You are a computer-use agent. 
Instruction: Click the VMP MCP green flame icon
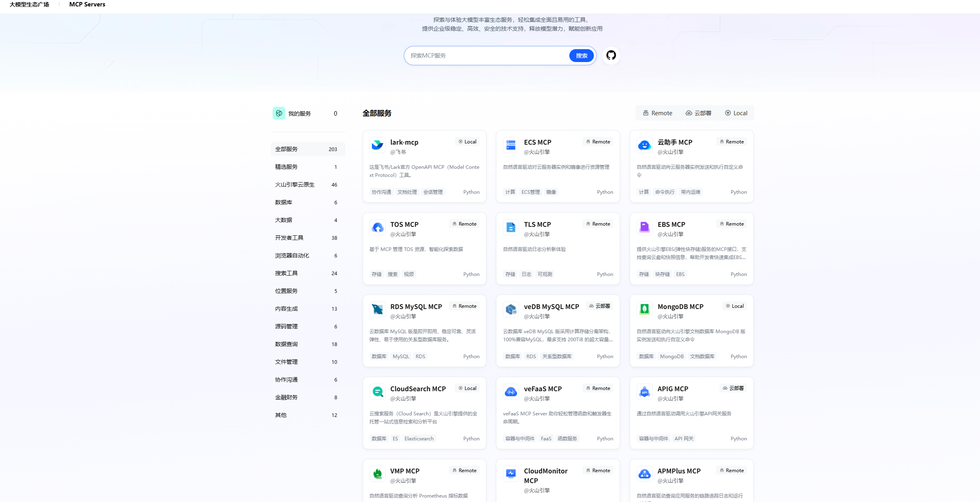[x=377, y=474]
